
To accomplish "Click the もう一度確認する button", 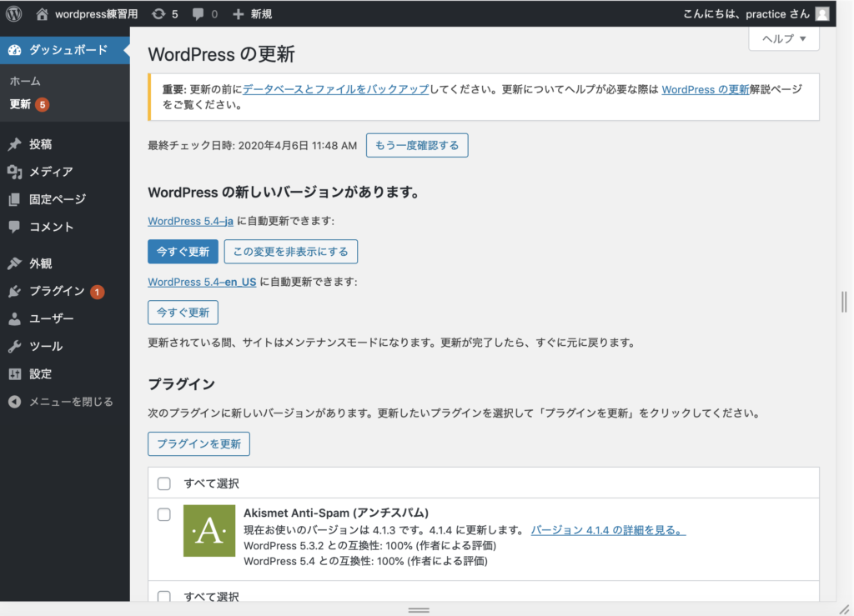I will (x=417, y=145).
